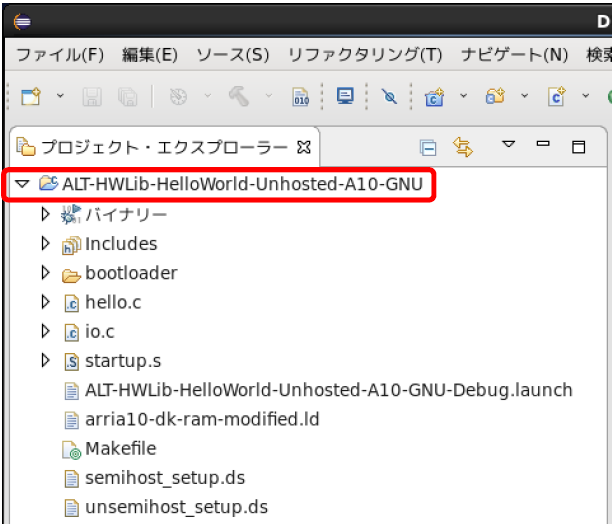Collapse the ALT-HWLib-HelloWorld-Unhosted-A10-GNU project

click(22, 184)
